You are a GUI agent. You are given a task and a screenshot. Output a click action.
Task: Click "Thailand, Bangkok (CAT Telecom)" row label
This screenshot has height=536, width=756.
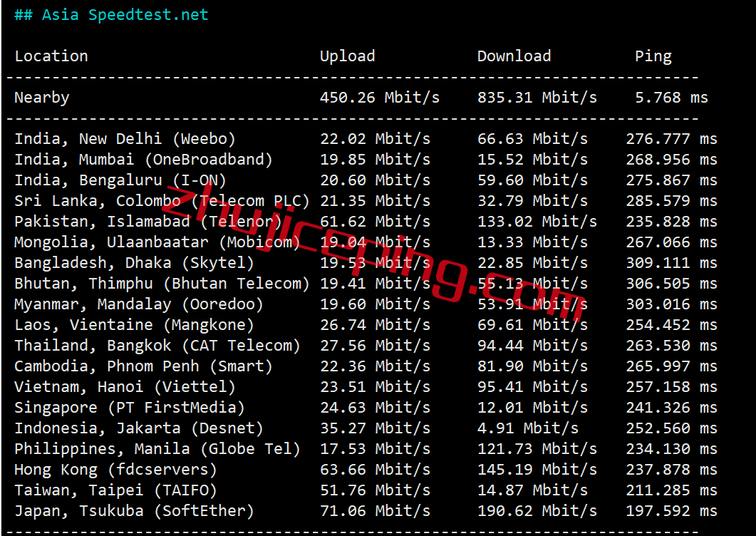(x=157, y=346)
